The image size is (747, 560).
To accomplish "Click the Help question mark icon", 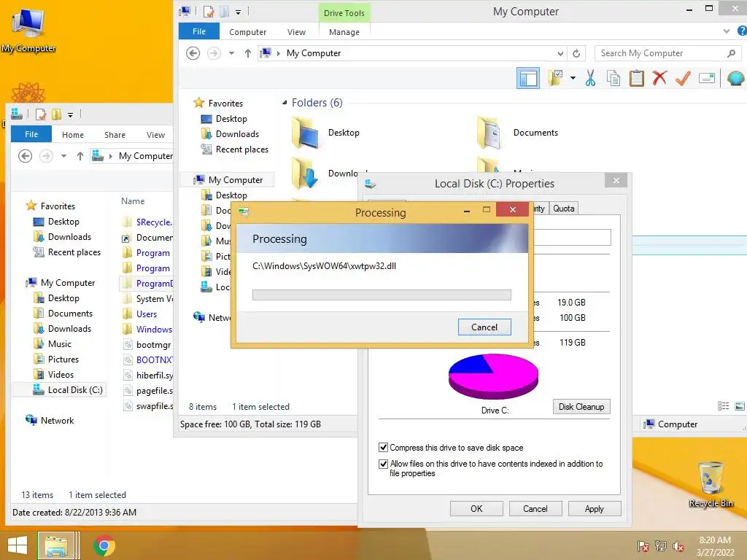I will click(741, 31).
